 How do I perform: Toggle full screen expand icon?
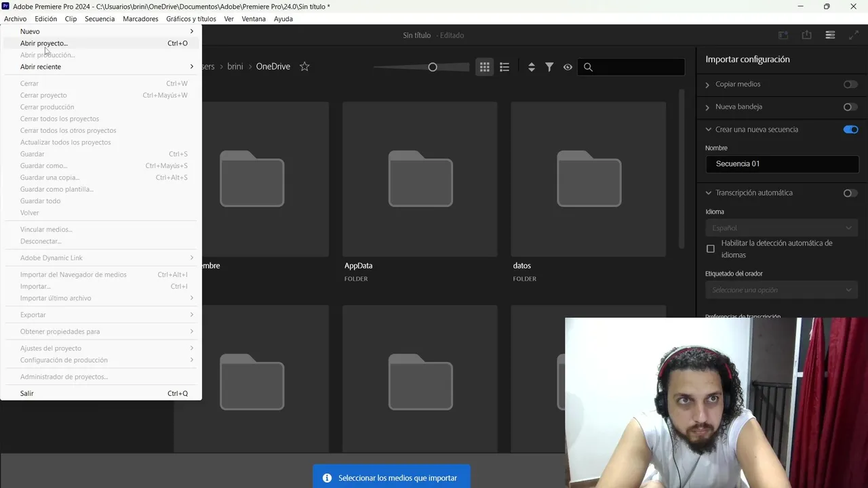click(853, 35)
